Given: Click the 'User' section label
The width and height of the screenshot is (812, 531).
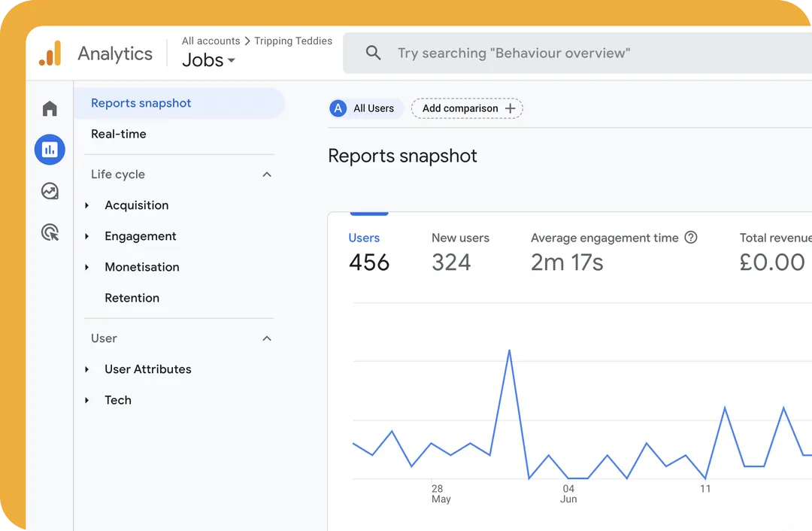Looking at the screenshot, I should pyautogui.click(x=104, y=338).
